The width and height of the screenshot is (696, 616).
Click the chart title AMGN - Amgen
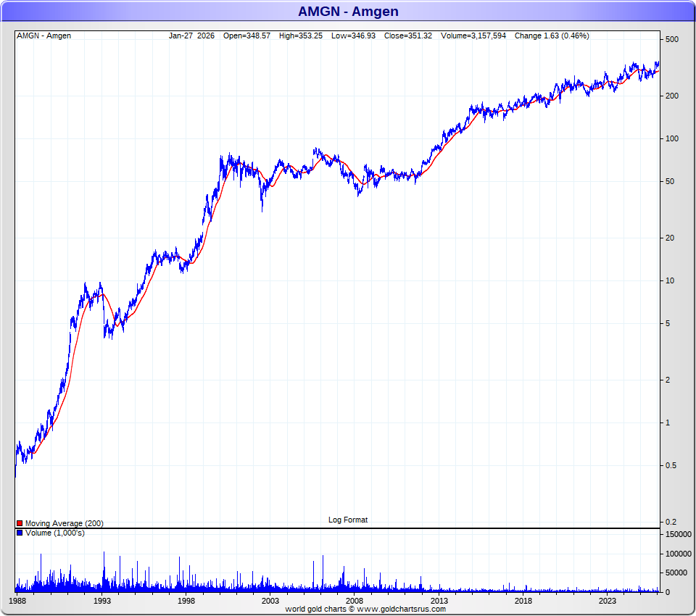[348, 12]
